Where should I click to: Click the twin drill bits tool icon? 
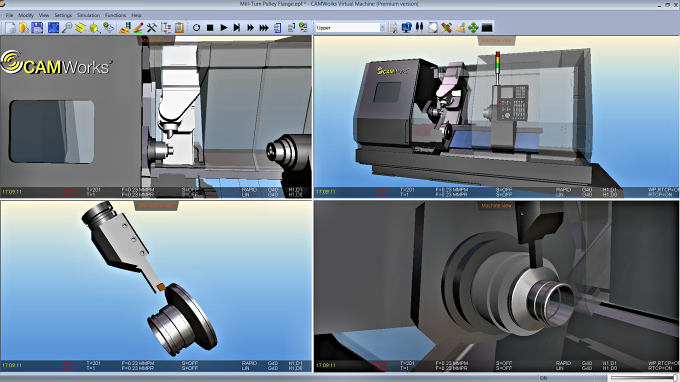pos(419,28)
